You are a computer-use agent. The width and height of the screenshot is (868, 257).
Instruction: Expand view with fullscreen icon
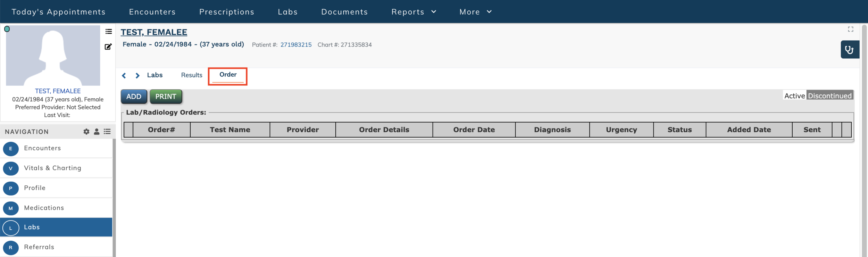850,29
